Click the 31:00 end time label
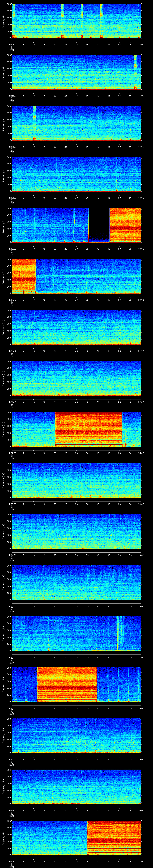The width and height of the screenshot is (153, 868). click(x=141, y=861)
